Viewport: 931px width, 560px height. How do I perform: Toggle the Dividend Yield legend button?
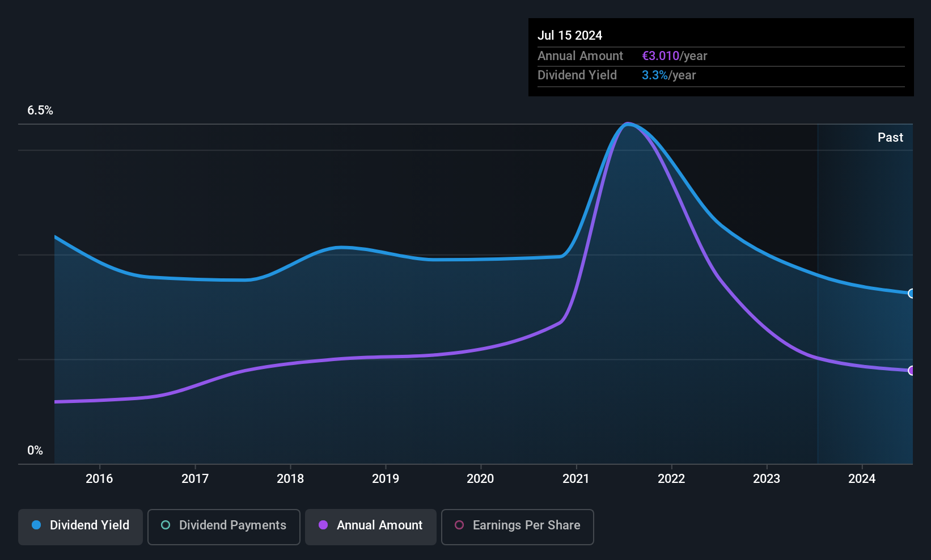tap(81, 527)
